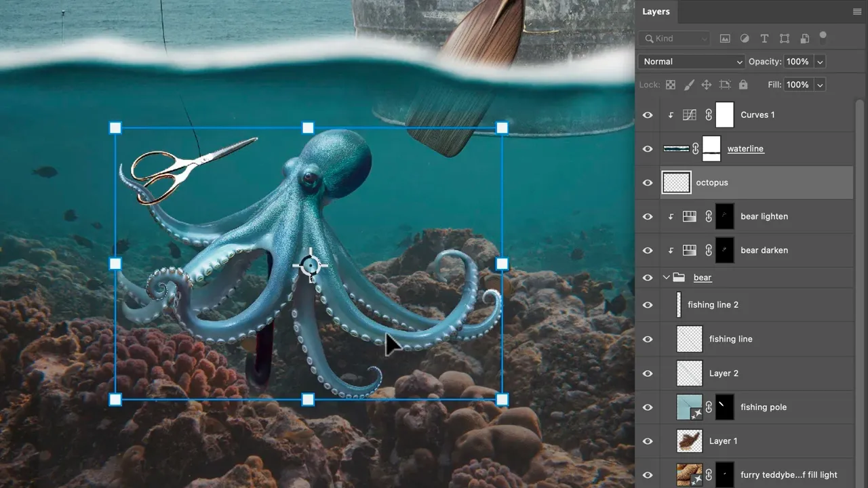Filter layers by type (text) layers

click(x=764, y=39)
